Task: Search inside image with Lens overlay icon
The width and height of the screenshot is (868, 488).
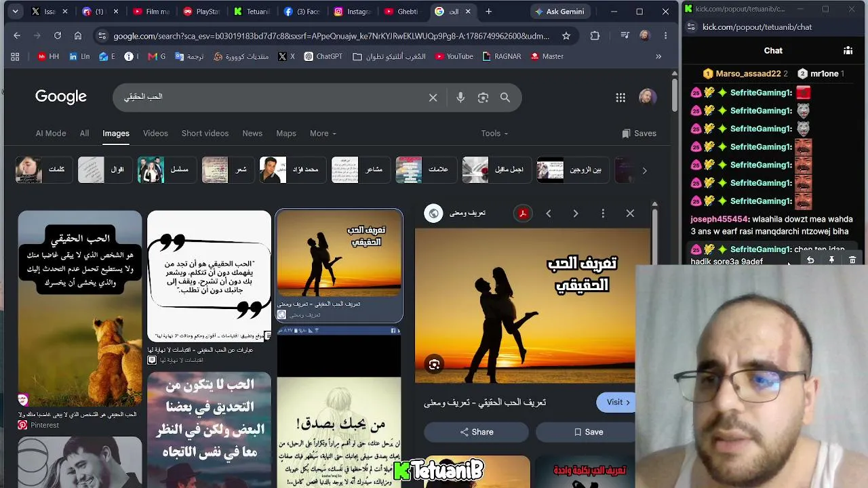Action: (434, 365)
